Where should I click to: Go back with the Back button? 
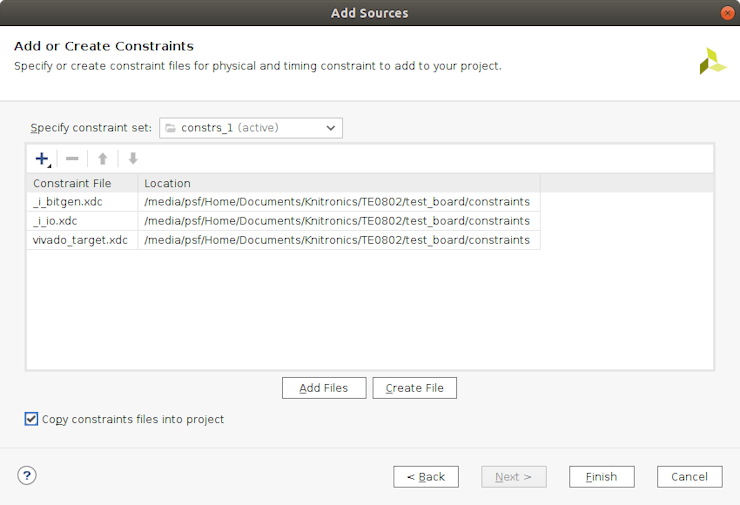click(x=426, y=477)
